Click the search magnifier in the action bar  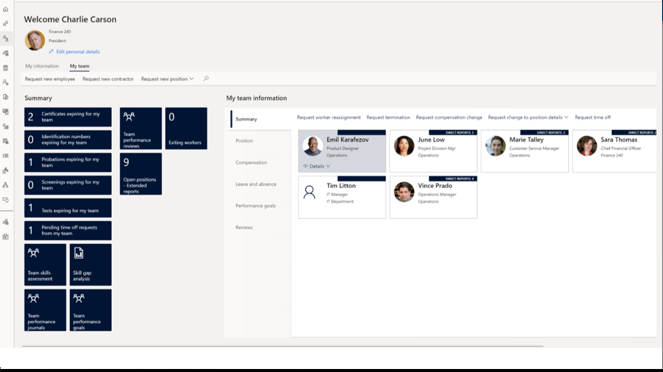206,79
